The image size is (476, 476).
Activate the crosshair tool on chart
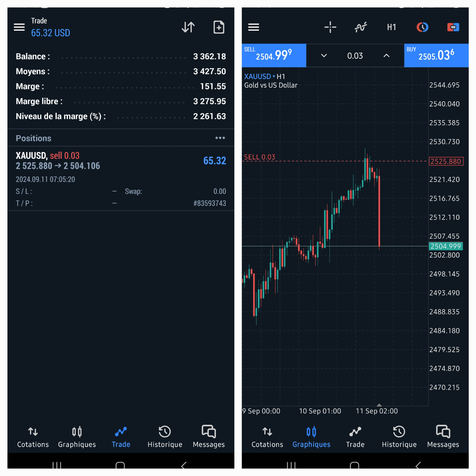click(330, 27)
